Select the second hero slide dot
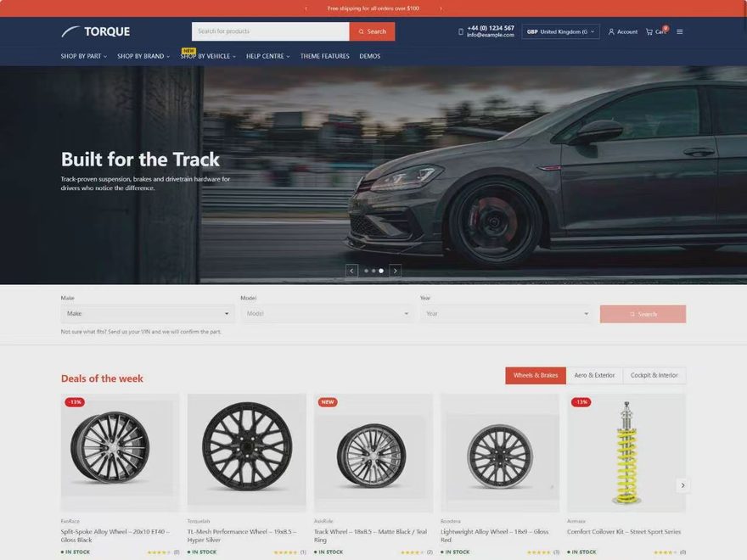Viewport: 747px width, 560px height. pos(373,271)
